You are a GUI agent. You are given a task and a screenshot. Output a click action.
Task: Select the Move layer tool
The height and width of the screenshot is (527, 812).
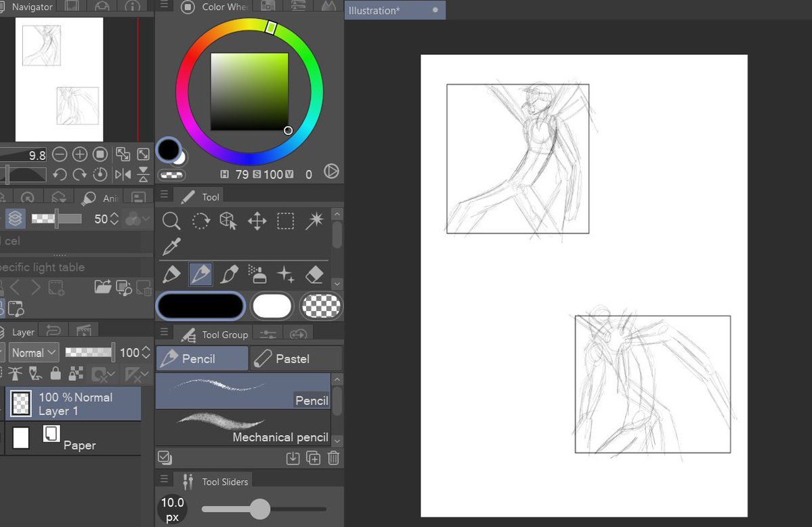pos(257,222)
